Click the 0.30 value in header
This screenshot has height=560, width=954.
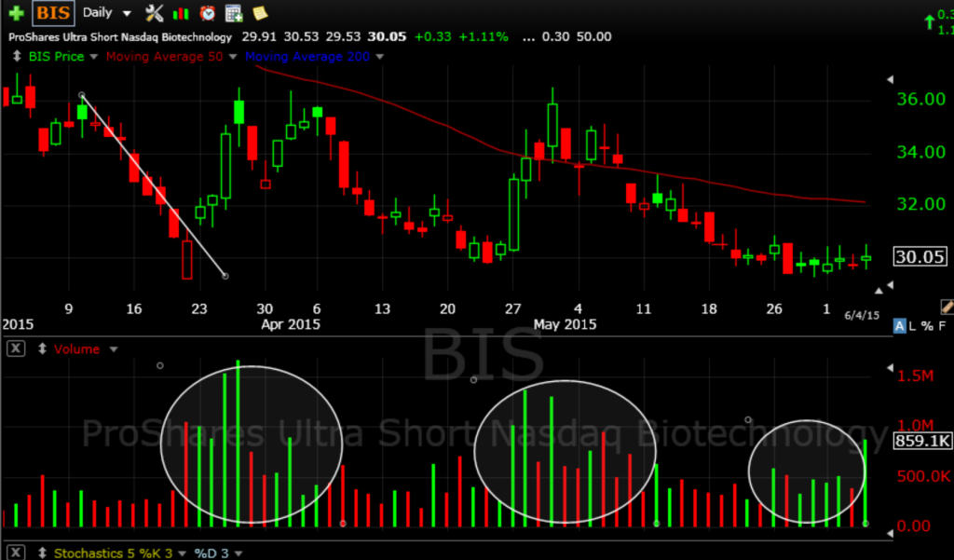point(555,36)
